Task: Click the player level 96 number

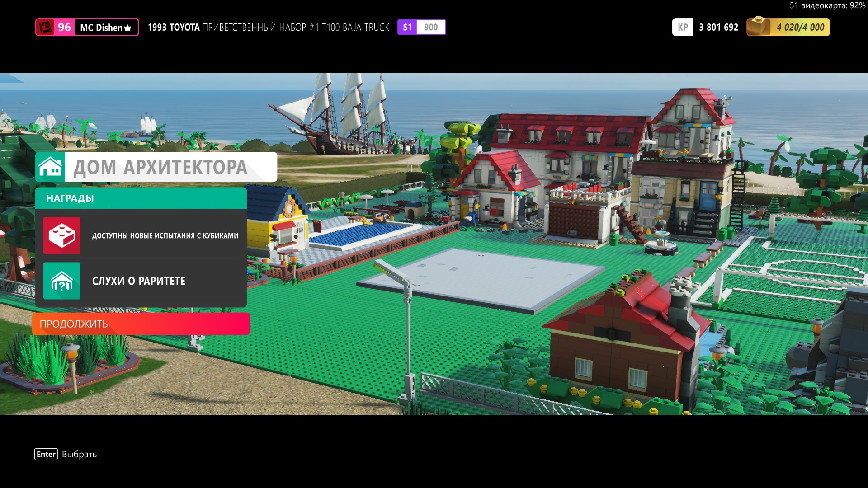Action: [64, 28]
